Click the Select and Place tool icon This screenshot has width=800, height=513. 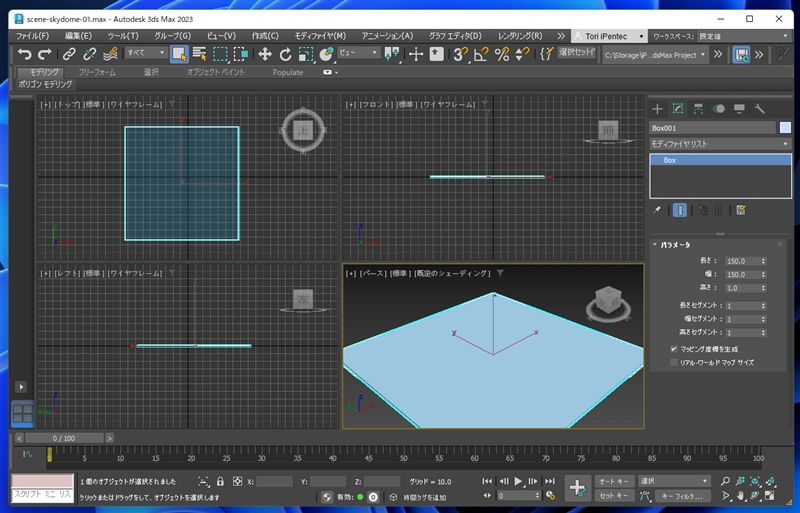tap(326, 54)
